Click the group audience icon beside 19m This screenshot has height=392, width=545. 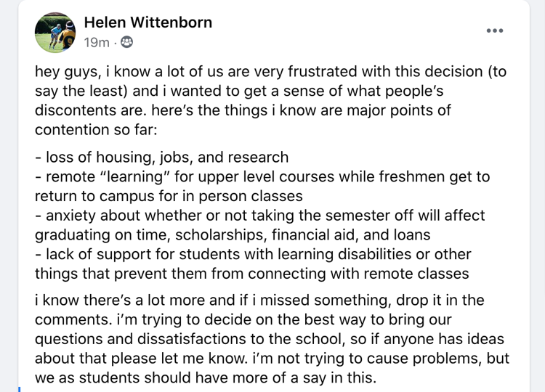click(x=126, y=42)
